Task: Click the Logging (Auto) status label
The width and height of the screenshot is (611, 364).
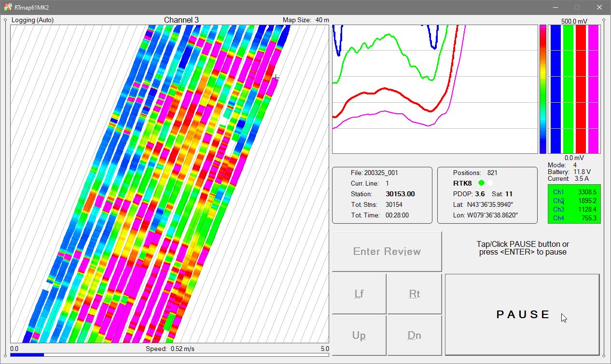Action: click(32, 20)
